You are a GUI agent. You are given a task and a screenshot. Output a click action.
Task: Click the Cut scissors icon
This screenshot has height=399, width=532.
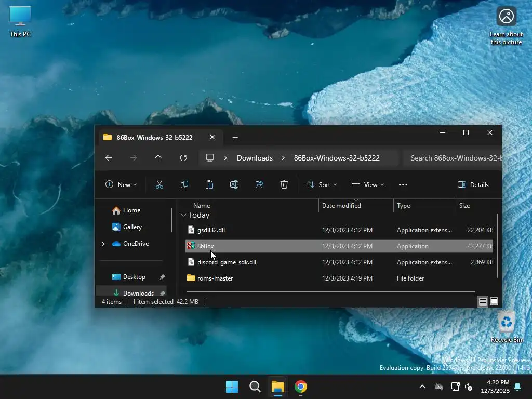point(159,184)
